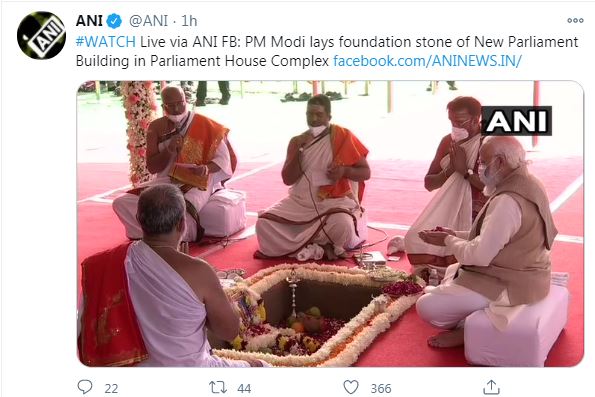Image resolution: width=595 pixels, height=397 pixels.
Task: Open the ANI profile avatar
Action: (x=41, y=35)
